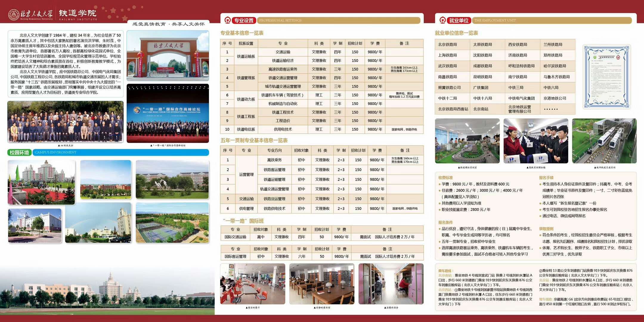Screen dimensions: 644x322
Task: Click the Beijing Humanities University seal logo
Action: point(14,15)
